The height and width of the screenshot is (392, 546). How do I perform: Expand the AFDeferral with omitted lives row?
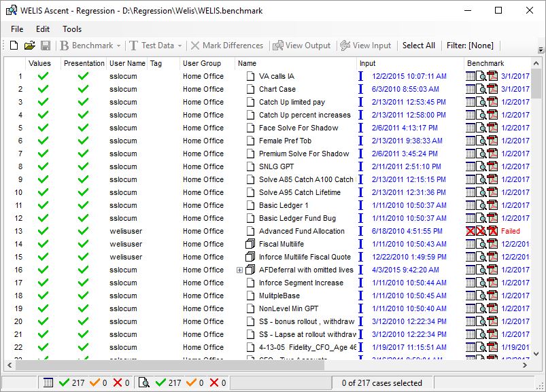[x=239, y=270]
